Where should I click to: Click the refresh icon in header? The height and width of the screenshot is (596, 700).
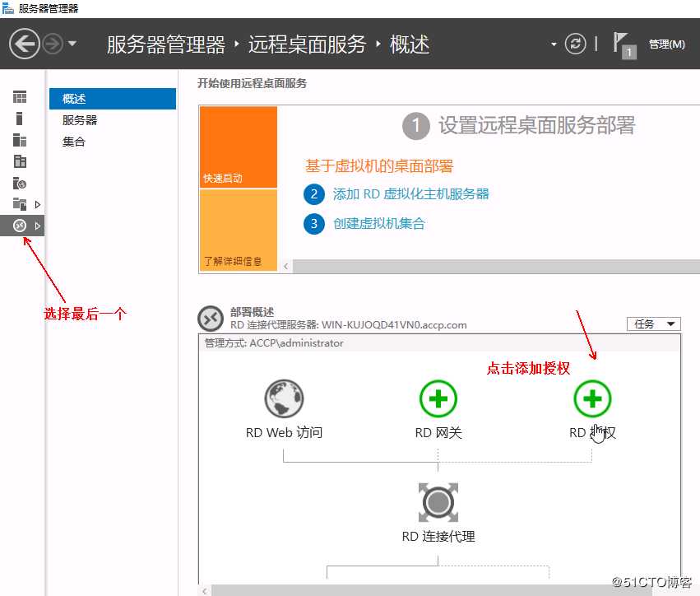click(575, 44)
